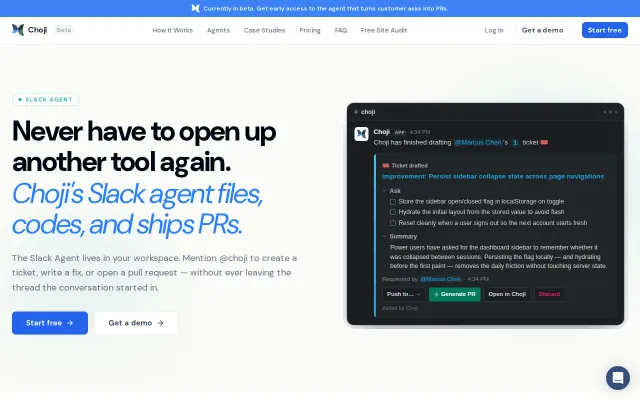This screenshot has width=640, height=400.
Task: Click the SLACK AGENT pill label
Action: click(x=46, y=100)
